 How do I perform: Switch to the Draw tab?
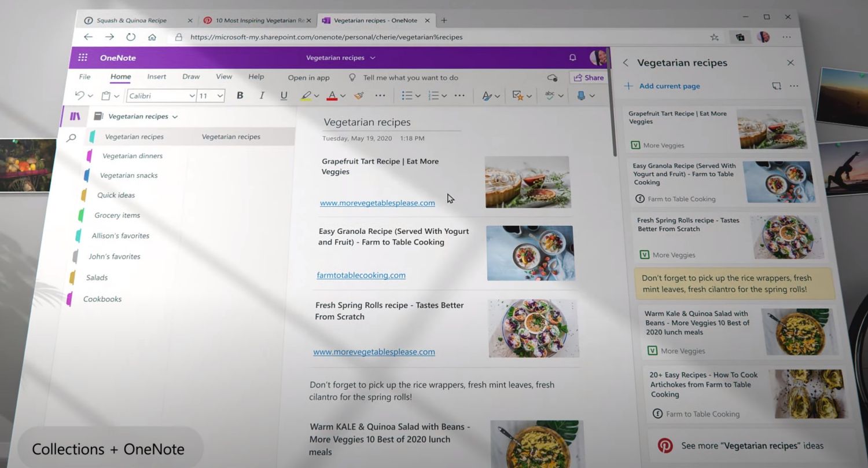[x=191, y=76]
